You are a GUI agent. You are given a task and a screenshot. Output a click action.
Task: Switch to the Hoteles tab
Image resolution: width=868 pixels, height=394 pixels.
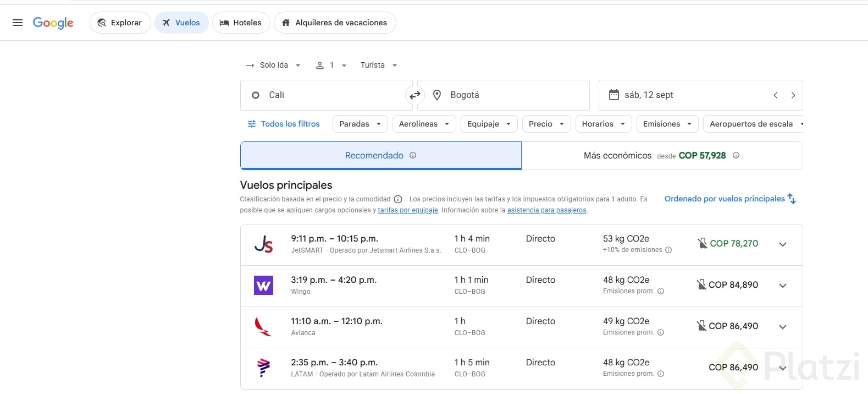tap(241, 23)
